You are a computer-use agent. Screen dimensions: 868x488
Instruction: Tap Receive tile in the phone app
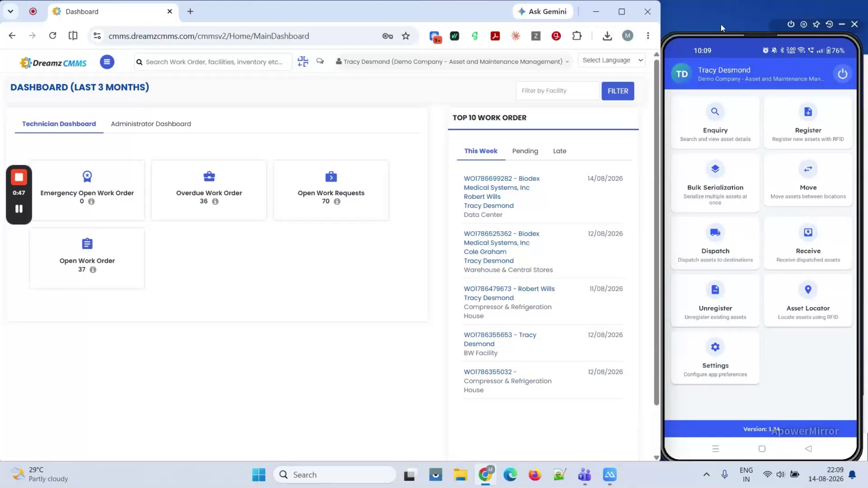click(x=808, y=243)
